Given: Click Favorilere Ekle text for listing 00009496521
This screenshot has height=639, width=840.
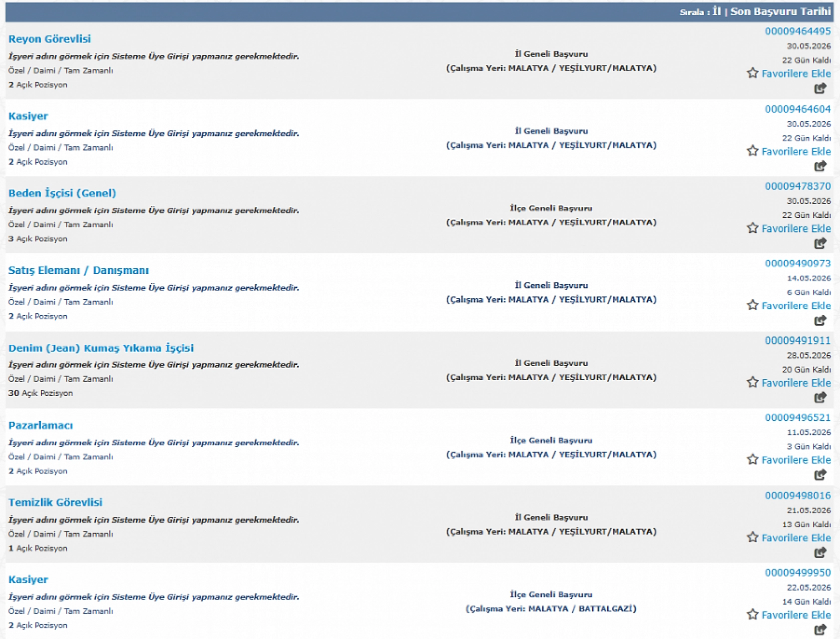Looking at the screenshot, I should click(796, 460).
